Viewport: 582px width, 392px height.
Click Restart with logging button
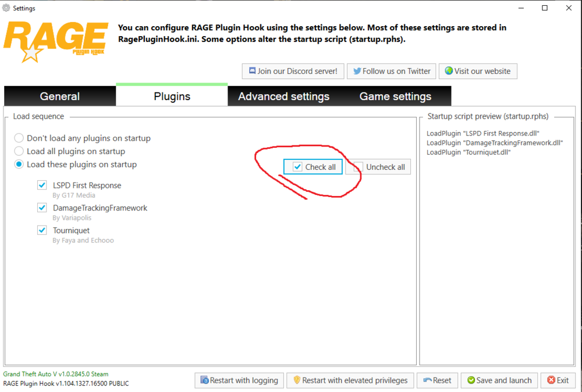(239, 380)
